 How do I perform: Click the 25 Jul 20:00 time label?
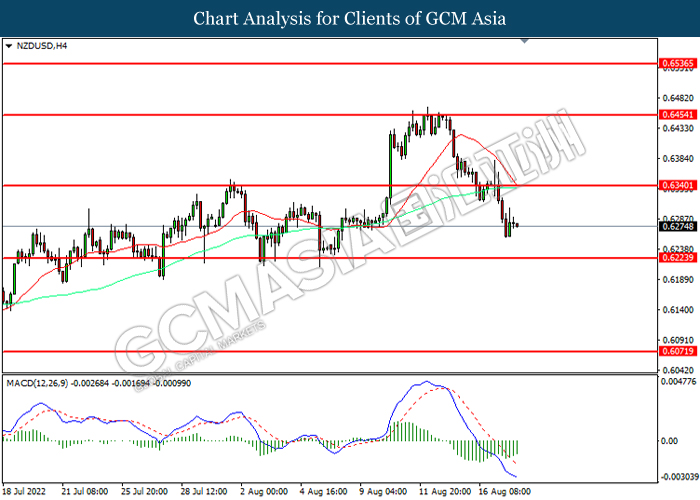pyautogui.click(x=145, y=492)
